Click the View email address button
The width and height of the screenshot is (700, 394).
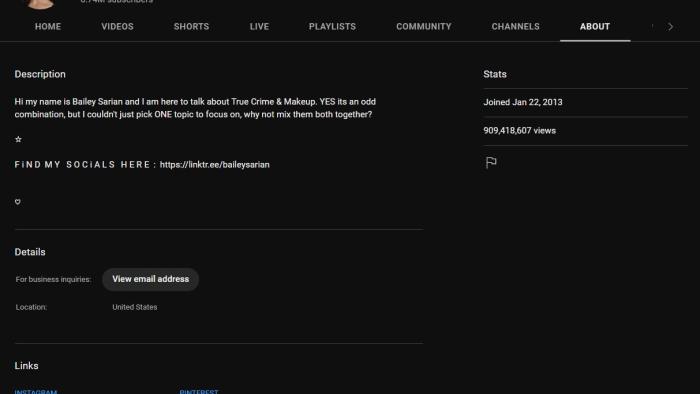(x=150, y=279)
